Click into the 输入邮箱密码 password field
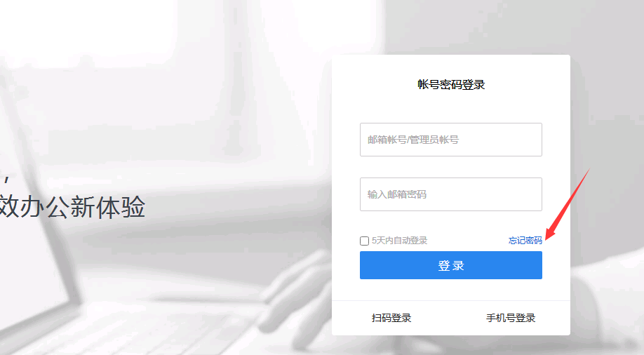The width and height of the screenshot is (644, 355). pyautogui.click(x=451, y=194)
